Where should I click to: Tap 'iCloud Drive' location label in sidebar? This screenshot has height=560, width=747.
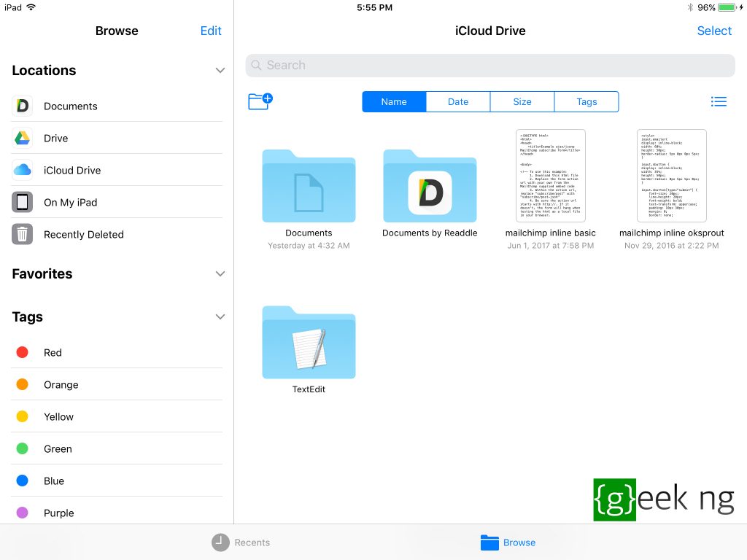[72, 171]
